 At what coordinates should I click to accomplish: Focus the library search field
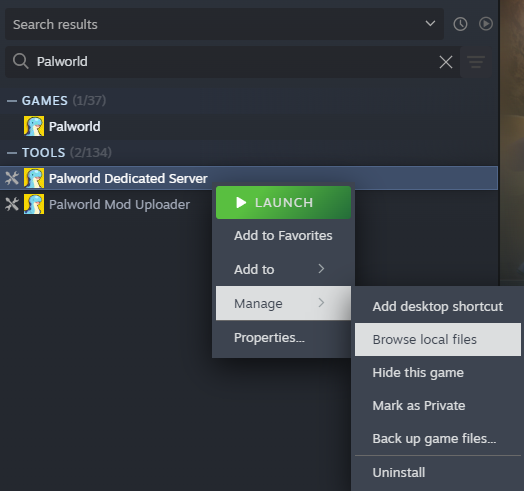pyautogui.click(x=234, y=62)
